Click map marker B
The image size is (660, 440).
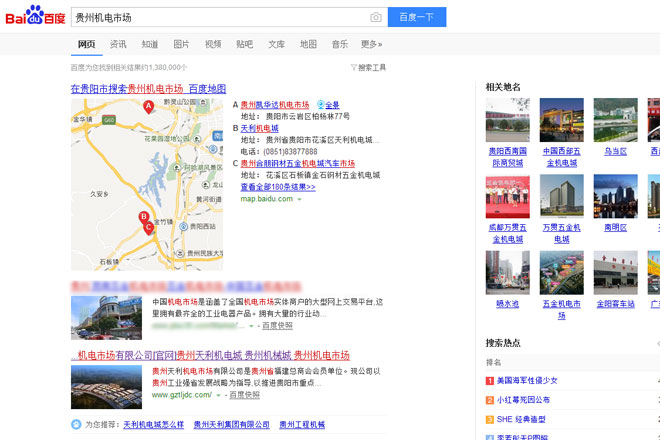(144, 218)
